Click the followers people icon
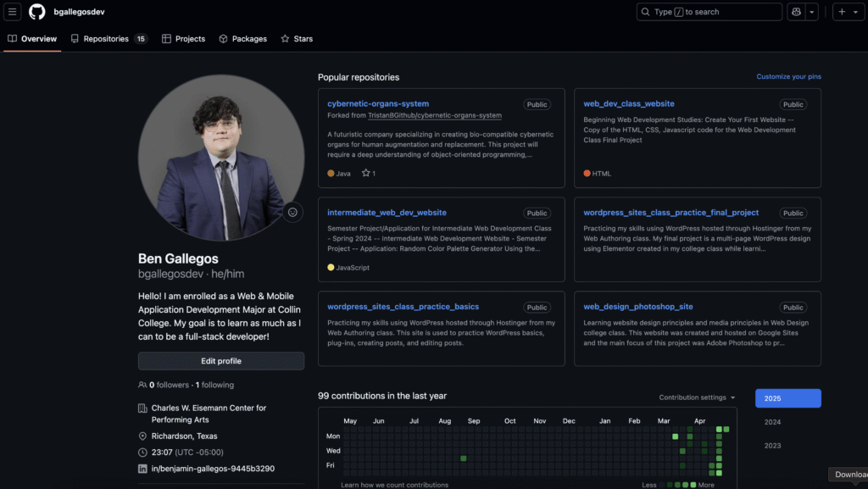868x489 pixels. tap(142, 385)
